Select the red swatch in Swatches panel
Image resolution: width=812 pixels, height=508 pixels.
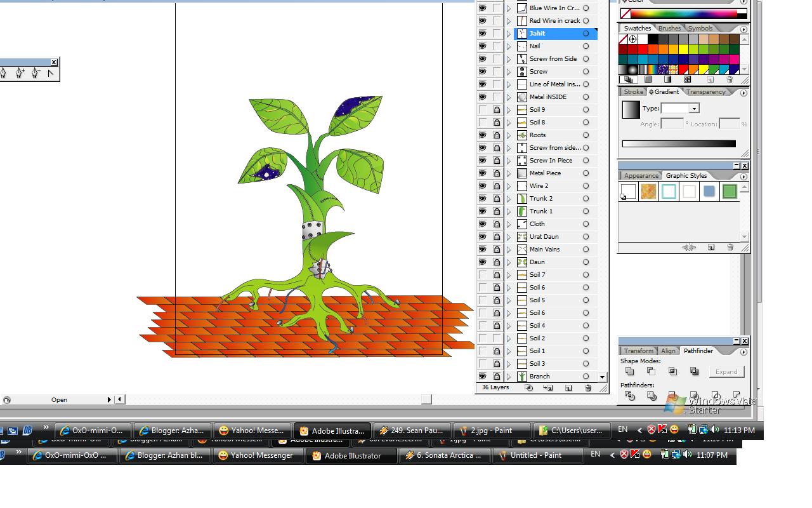(x=643, y=49)
